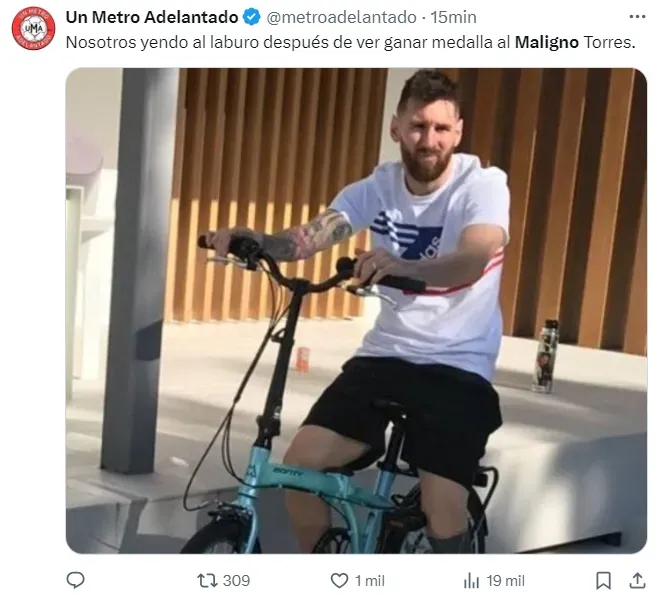
Task: Click the tweet text starting with Nosotros
Action: (x=350, y=42)
